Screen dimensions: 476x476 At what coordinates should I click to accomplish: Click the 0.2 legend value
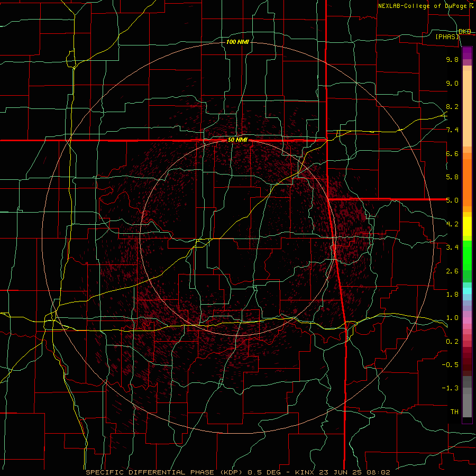(452, 342)
